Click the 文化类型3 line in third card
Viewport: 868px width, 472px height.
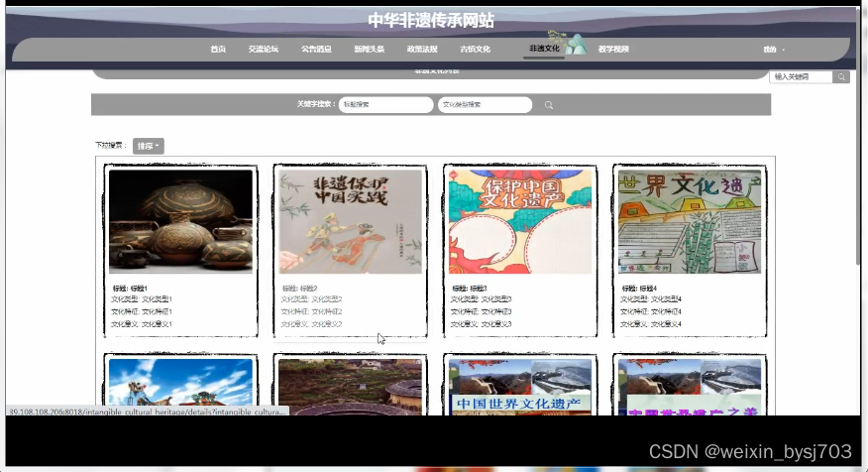click(481, 299)
